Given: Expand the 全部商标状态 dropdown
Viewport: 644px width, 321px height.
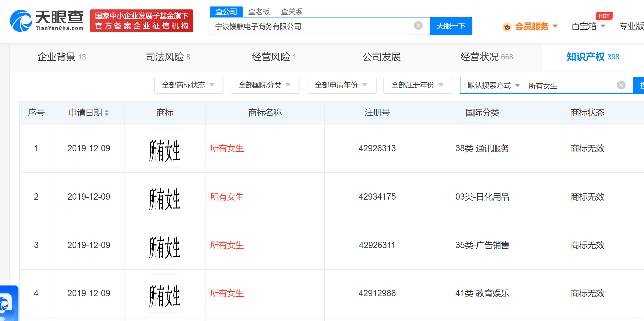Looking at the screenshot, I should point(188,85).
